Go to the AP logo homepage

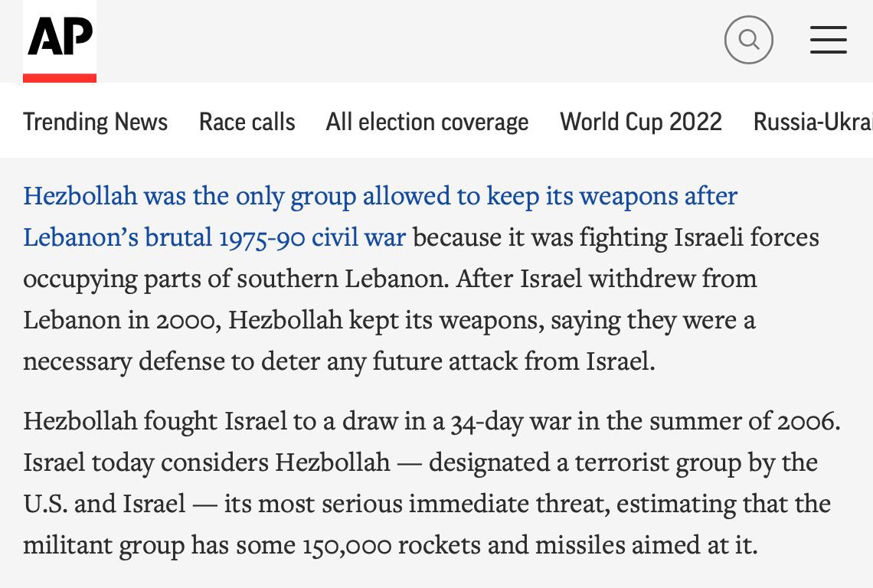coord(60,37)
